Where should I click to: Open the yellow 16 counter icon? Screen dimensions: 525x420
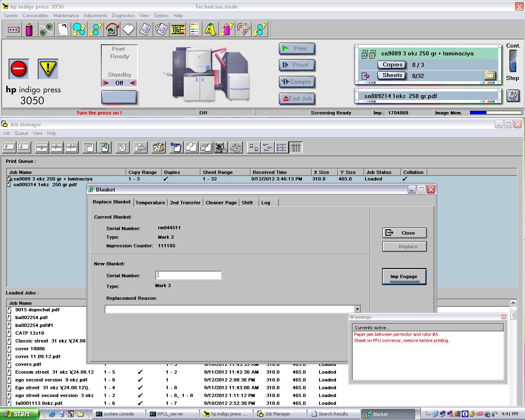pos(178,30)
